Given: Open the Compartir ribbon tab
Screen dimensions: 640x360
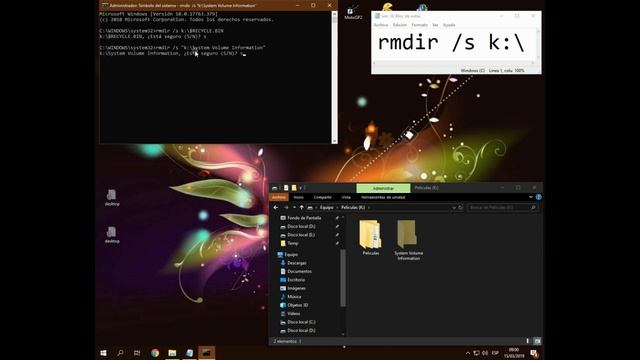Looking at the screenshot, I should pos(322,197).
